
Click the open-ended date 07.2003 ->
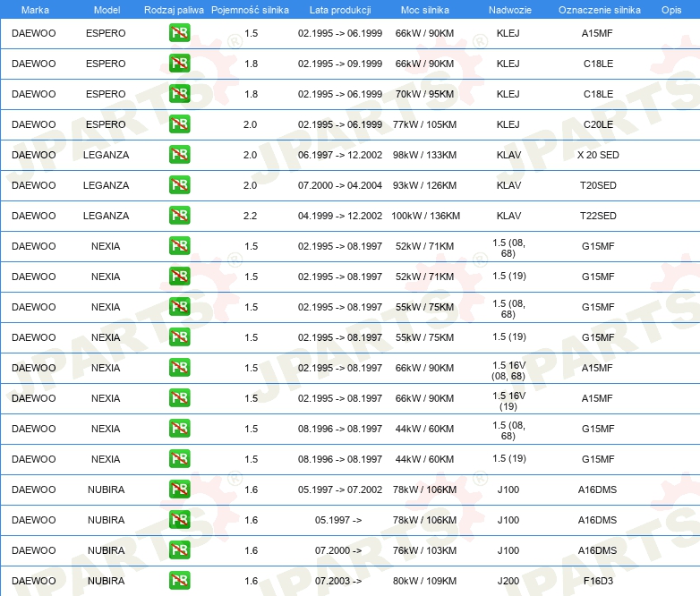click(x=338, y=581)
